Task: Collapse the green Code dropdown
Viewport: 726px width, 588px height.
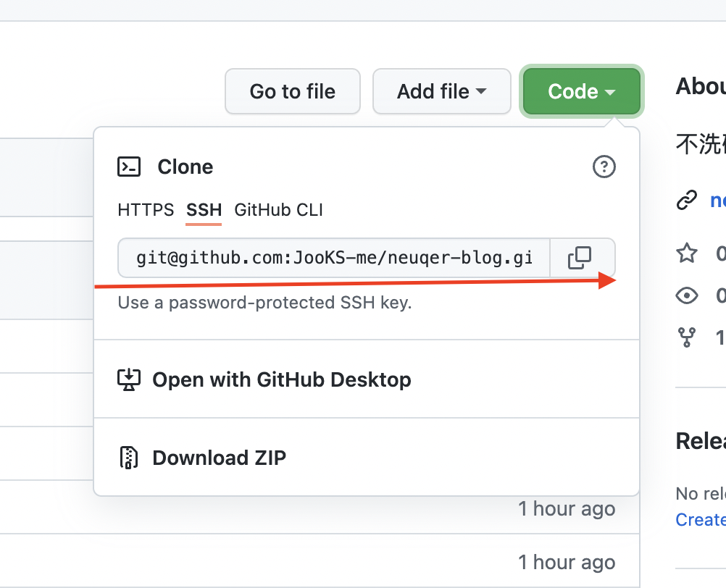Action: [x=581, y=91]
